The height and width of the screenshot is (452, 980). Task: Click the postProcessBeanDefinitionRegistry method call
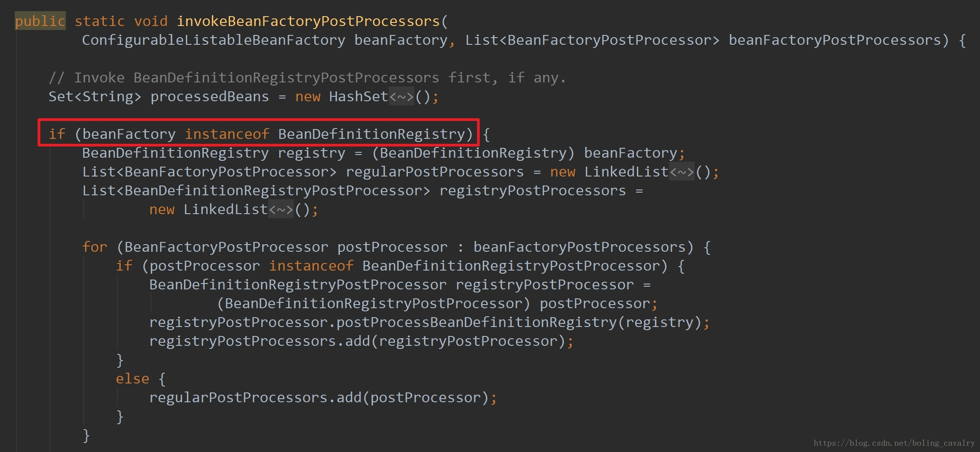(476, 323)
